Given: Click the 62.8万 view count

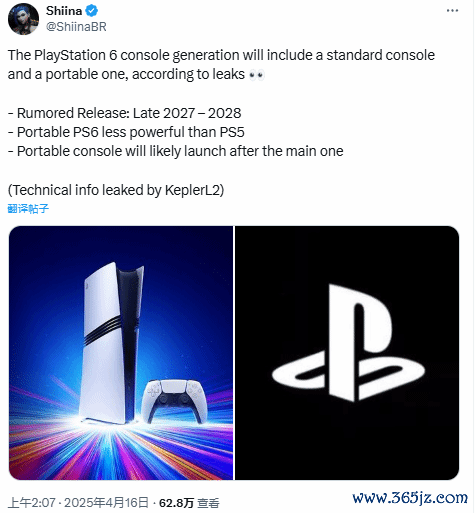Looking at the screenshot, I should point(176,503).
